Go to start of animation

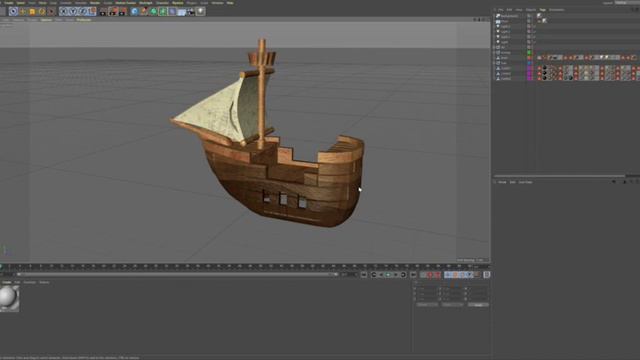(364, 275)
